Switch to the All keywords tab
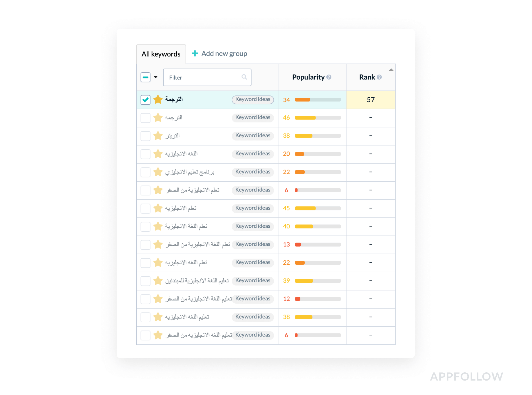 click(161, 54)
